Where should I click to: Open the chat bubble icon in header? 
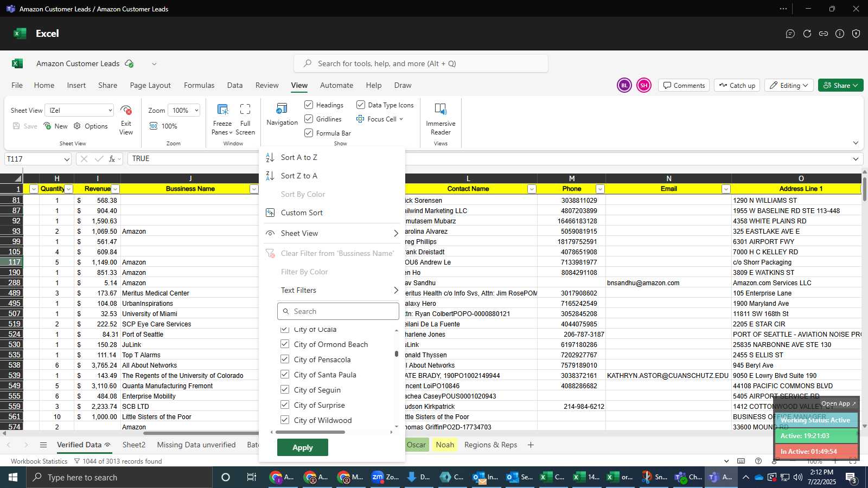(790, 34)
